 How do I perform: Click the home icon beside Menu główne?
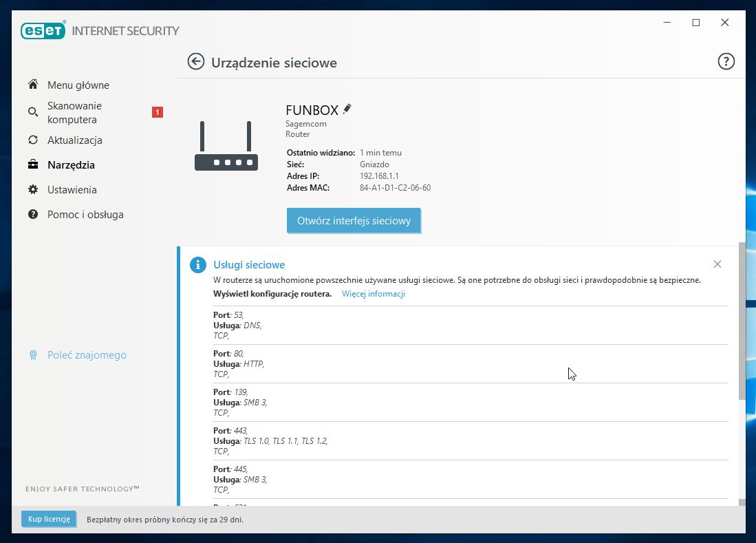(x=33, y=85)
